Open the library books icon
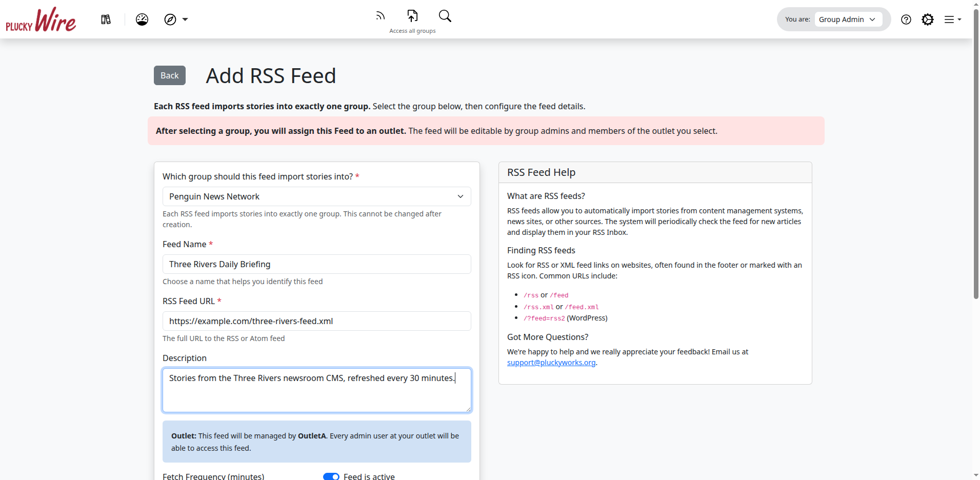 coord(106,19)
